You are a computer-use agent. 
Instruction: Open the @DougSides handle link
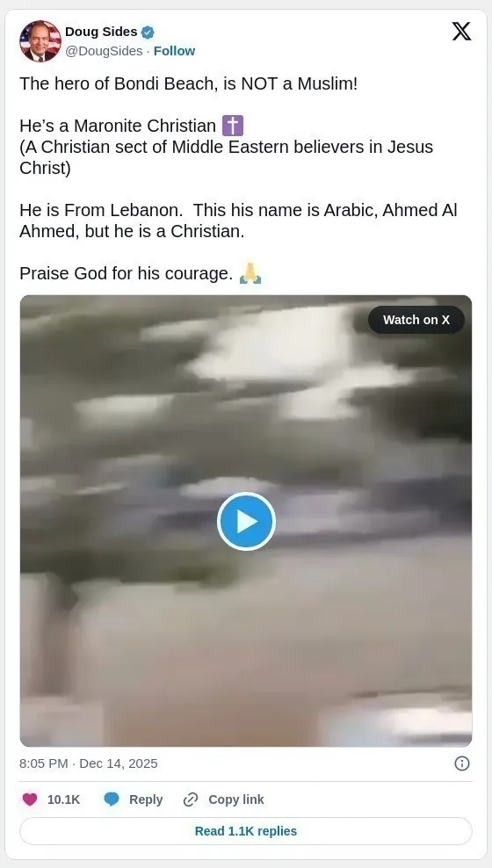click(x=104, y=51)
